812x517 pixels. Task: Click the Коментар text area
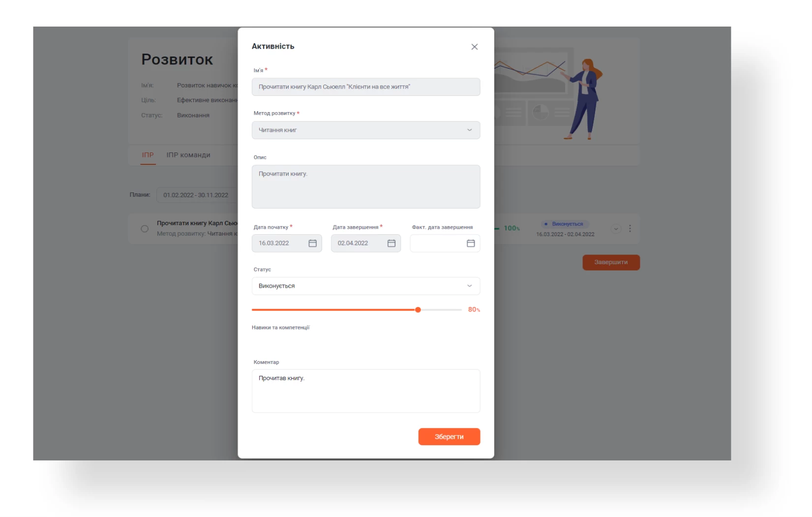click(366, 391)
